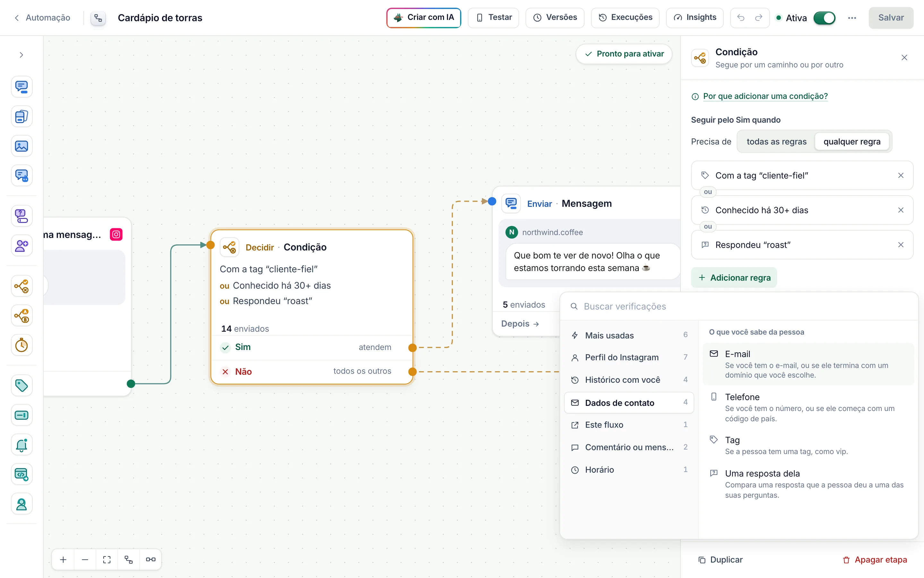Image resolution: width=924 pixels, height=578 pixels.
Task: Choose the E-mail verification
Action: [x=808, y=364]
